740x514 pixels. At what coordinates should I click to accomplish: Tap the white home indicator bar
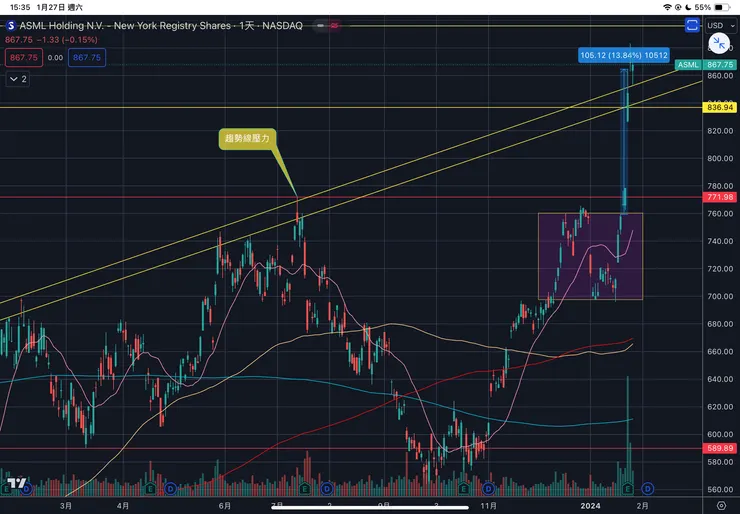370,507
